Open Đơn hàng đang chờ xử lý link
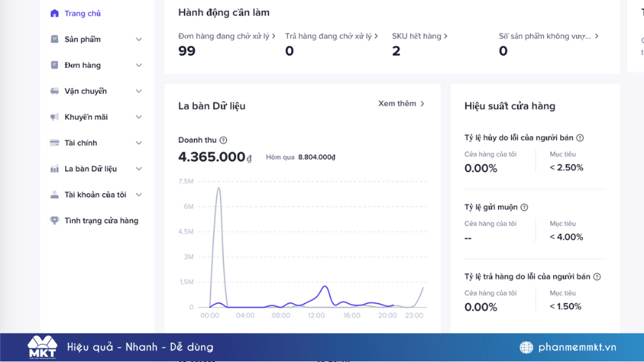Screen dimensions: 644x362 coord(227,36)
